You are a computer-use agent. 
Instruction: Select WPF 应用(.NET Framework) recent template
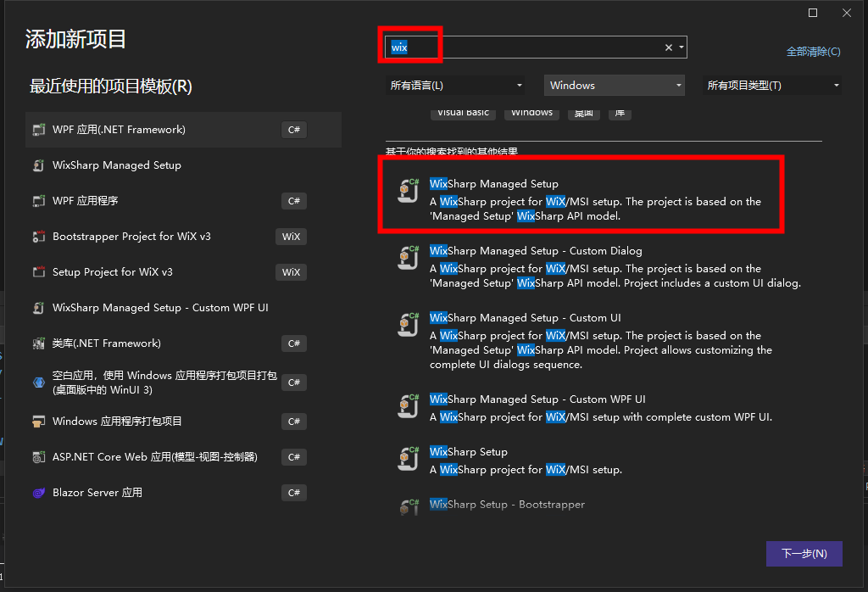tap(183, 130)
